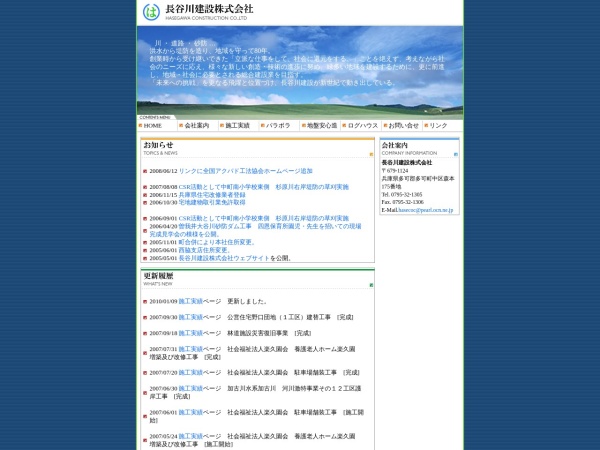
Task: Click the Fax. 0795-32-1306 text
Action: [403, 202]
